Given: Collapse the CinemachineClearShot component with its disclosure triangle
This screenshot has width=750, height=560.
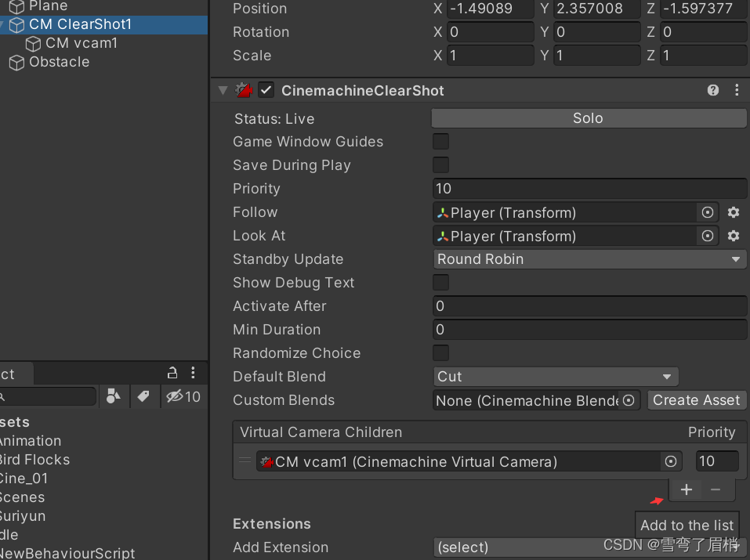Looking at the screenshot, I should tap(223, 90).
